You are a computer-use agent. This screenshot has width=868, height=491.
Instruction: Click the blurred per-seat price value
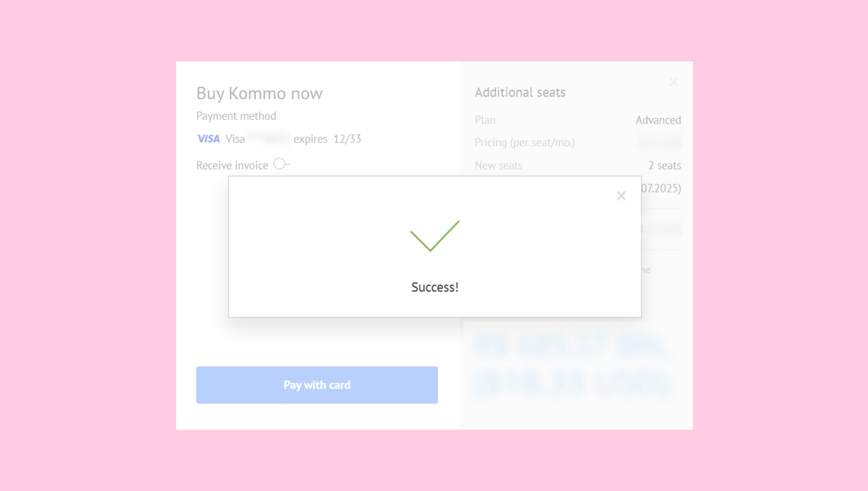pos(659,142)
